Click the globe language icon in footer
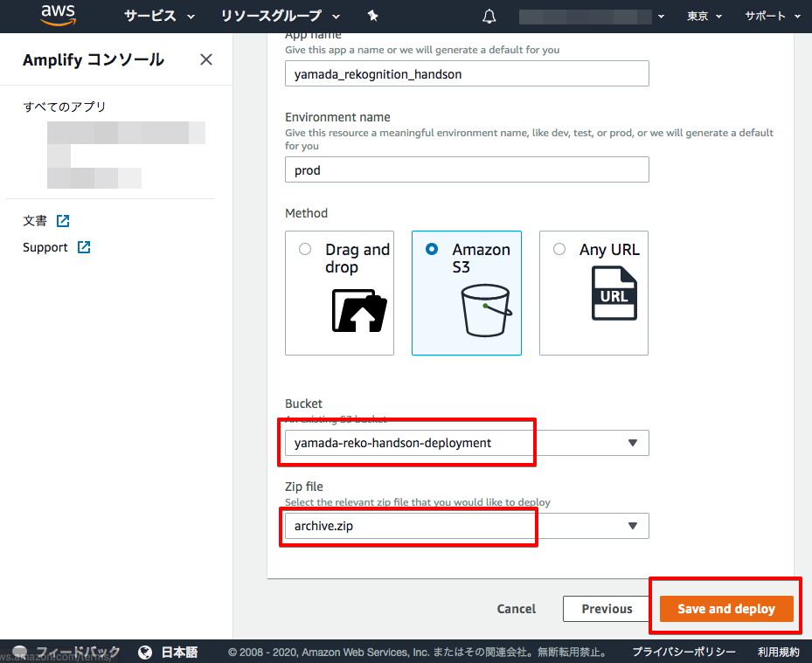This screenshot has height=663, width=812. [x=145, y=653]
